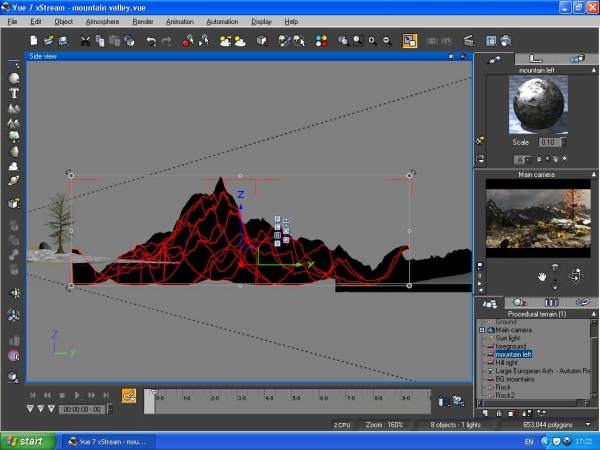Click the Scale value field 0.10
The image size is (600, 450).
[549, 142]
